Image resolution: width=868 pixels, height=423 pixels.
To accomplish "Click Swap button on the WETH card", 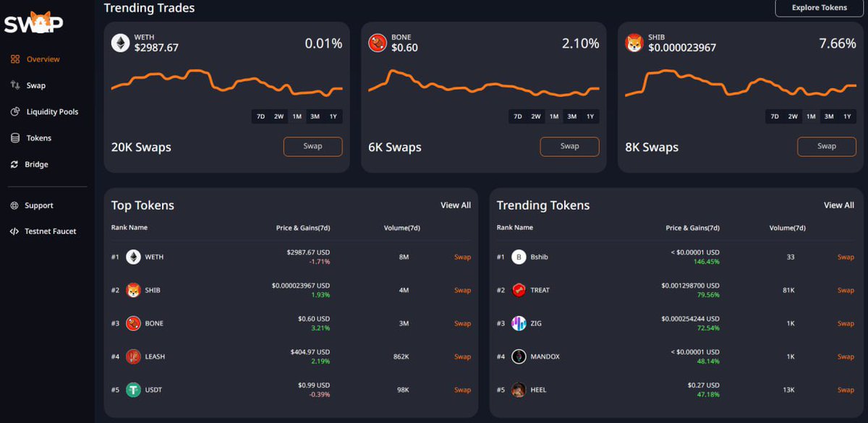I will coord(312,146).
